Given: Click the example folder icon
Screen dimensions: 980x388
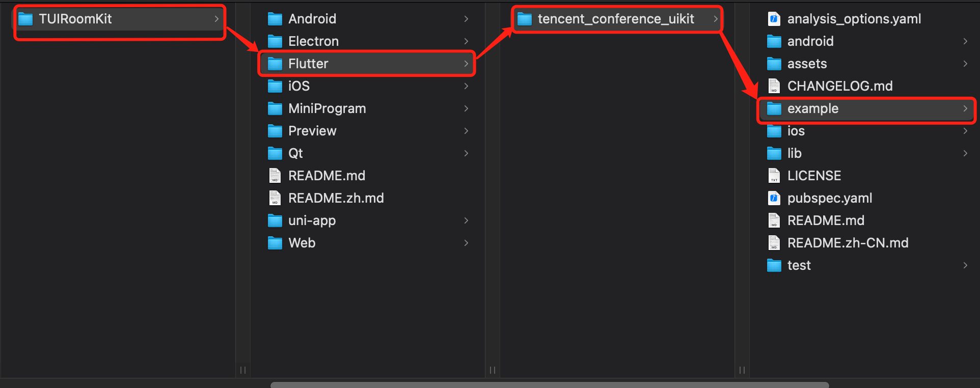Looking at the screenshot, I should (x=774, y=108).
